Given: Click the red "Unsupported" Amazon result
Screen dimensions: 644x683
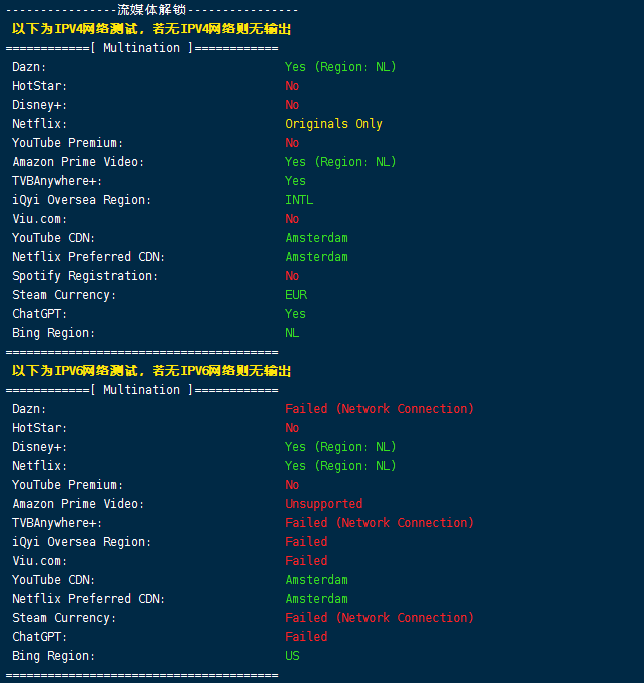Looking at the screenshot, I should (323, 504).
